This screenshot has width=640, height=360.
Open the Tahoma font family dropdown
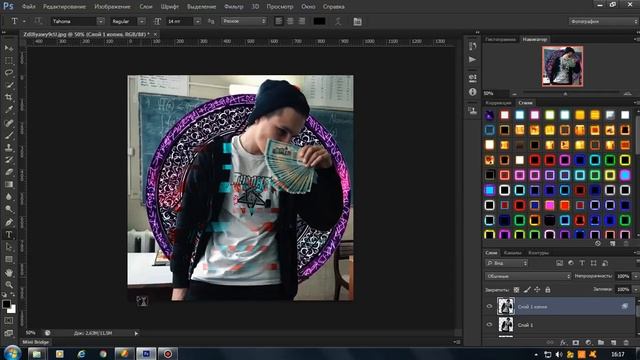[x=100, y=21]
